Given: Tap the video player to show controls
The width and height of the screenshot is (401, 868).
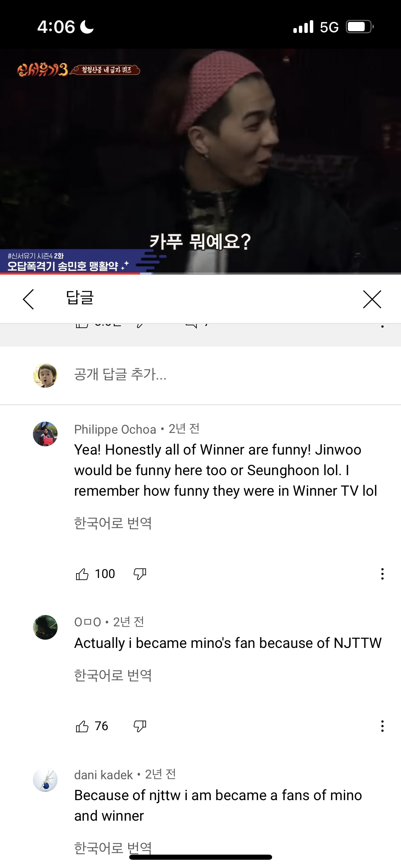Looking at the screenshot, I should point(200,160).
